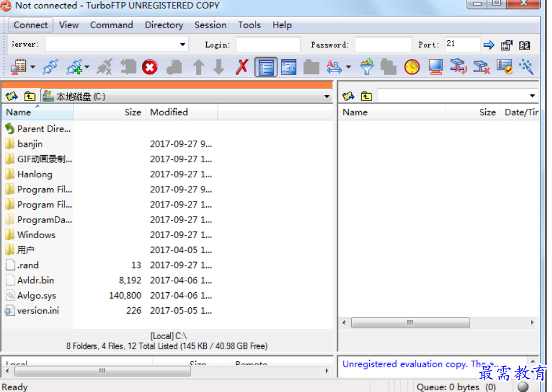Viewport: 552px width, 392px height.
Task: Sort remote files by Name column
Action: (x=392, y=112)
